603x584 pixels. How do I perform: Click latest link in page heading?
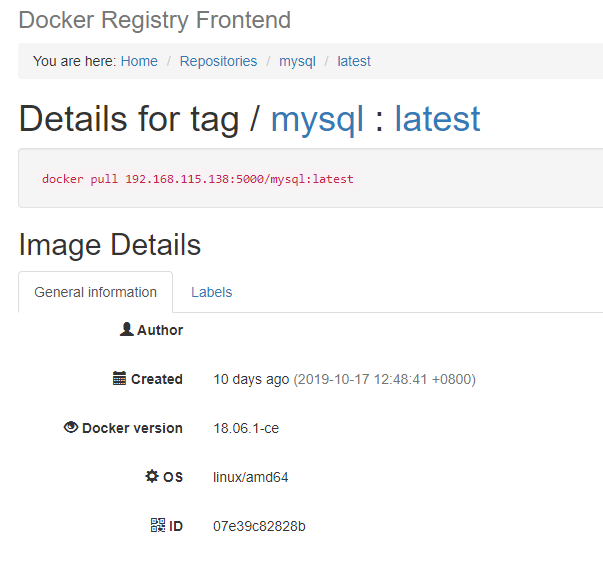point(438,118)
